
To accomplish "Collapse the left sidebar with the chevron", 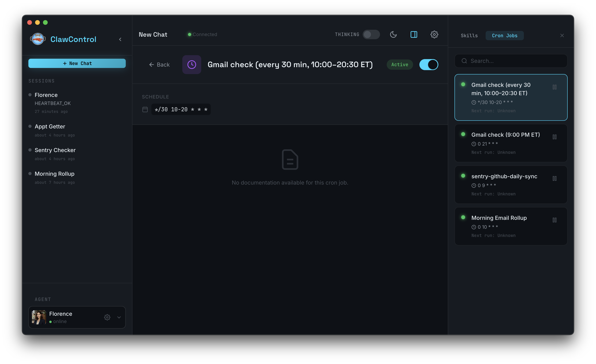I will 120,39.
